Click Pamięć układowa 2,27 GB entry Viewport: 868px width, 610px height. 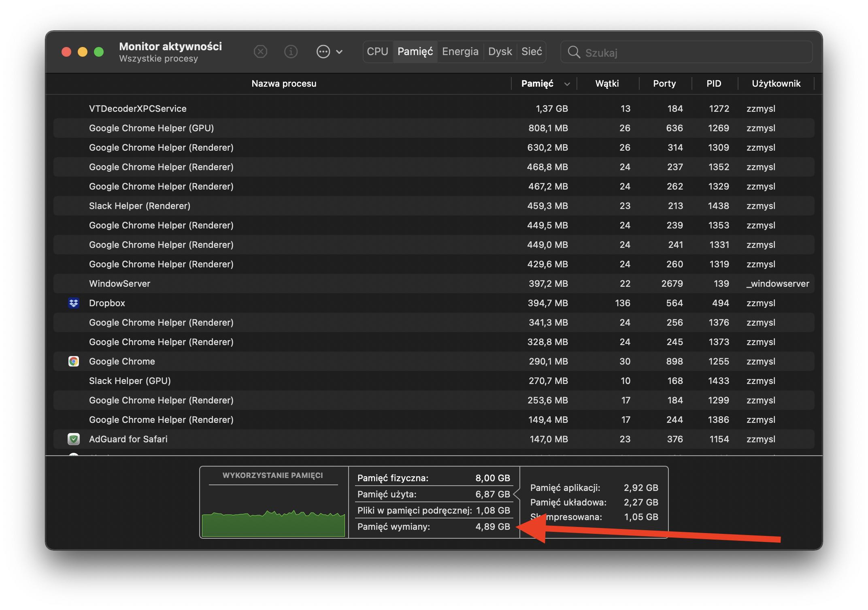pos(594,502)
